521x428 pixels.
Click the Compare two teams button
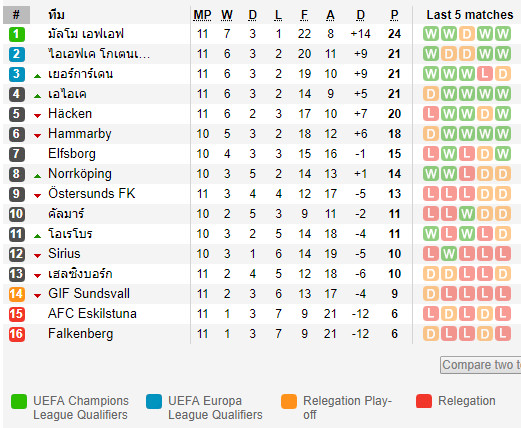tap(480, 365)
